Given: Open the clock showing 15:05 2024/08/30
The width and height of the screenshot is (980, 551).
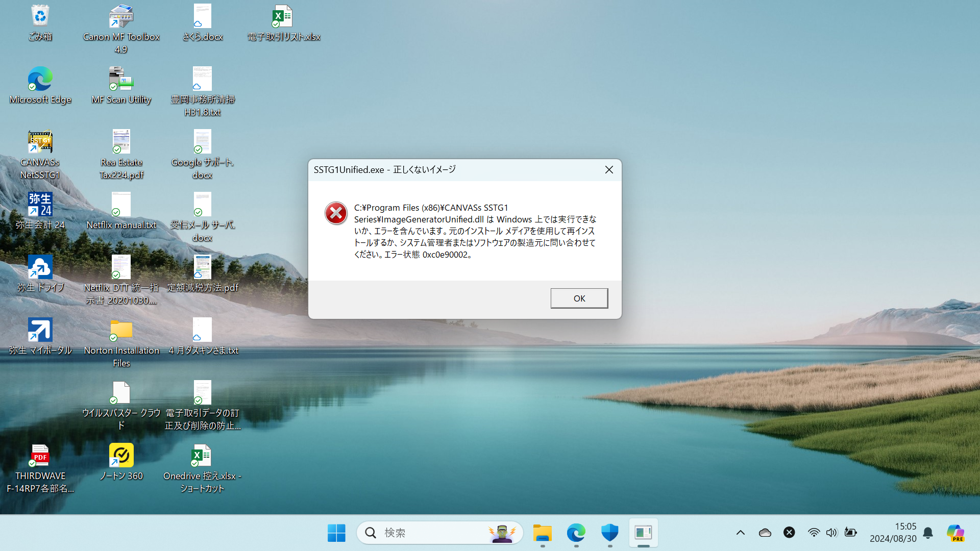Looking at the screenshot, I should click(x=893, y=533).
